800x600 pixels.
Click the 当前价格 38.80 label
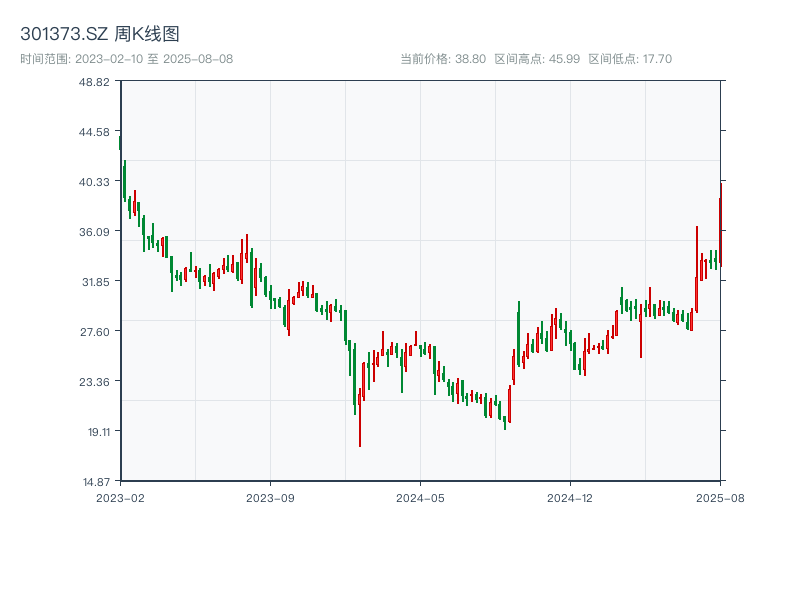(443, 59)
